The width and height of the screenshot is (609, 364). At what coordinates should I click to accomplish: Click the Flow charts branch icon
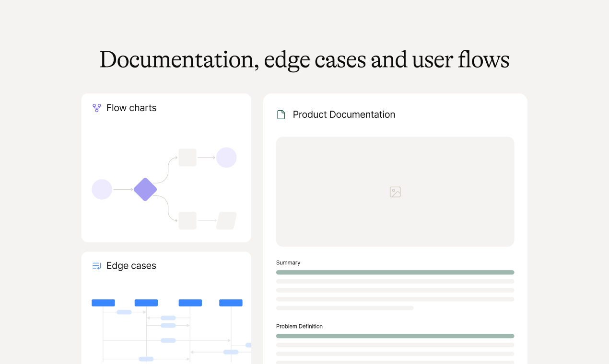click(96, 108)
